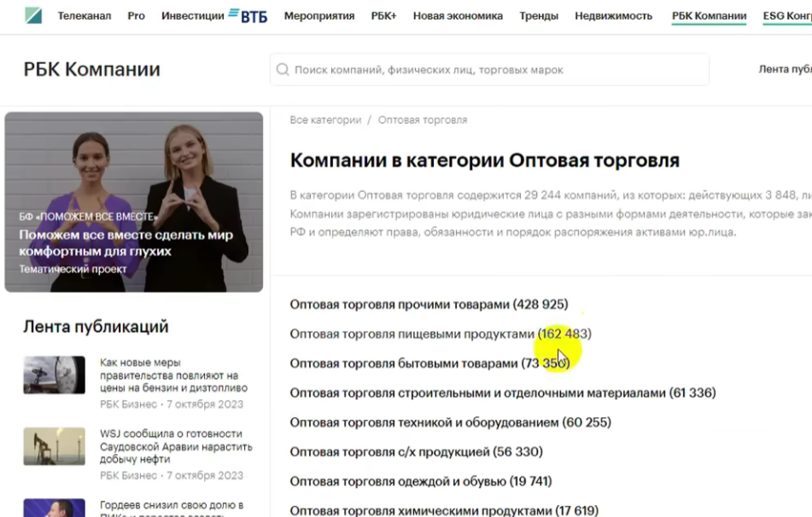Open Тренды in top navigation
812x517 pixels.
pos(539,16)
